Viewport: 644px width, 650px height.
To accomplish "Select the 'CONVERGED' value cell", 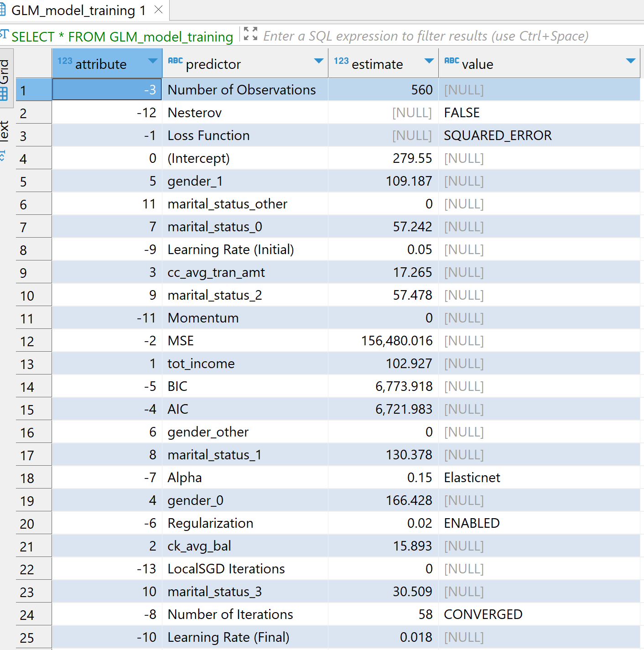I will tap(540, 614).
